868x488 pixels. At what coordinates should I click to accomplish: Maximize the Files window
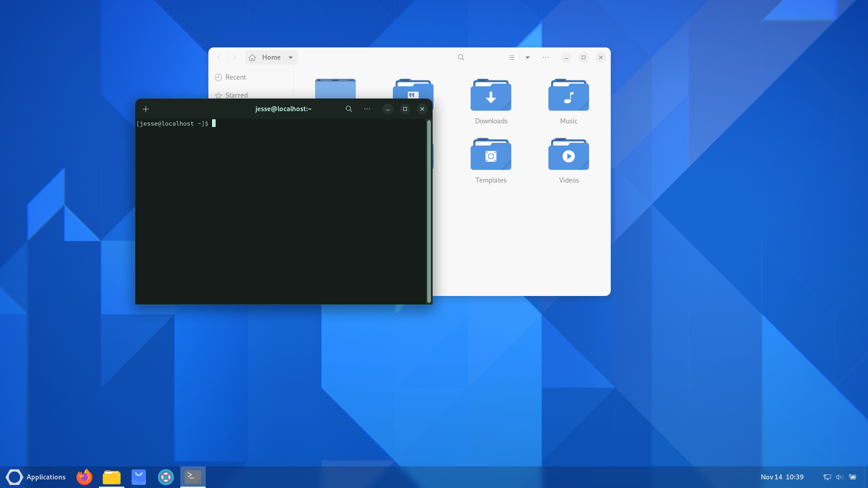(x=584, y=57)
